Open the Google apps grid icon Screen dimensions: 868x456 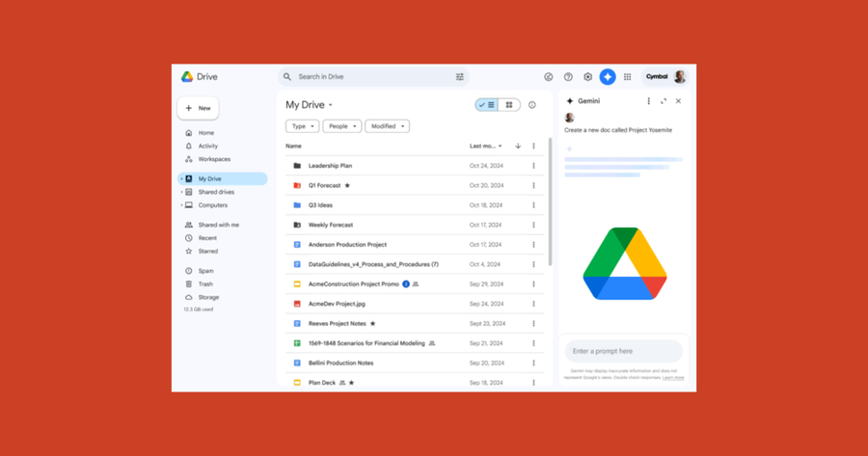coord(627,77)
